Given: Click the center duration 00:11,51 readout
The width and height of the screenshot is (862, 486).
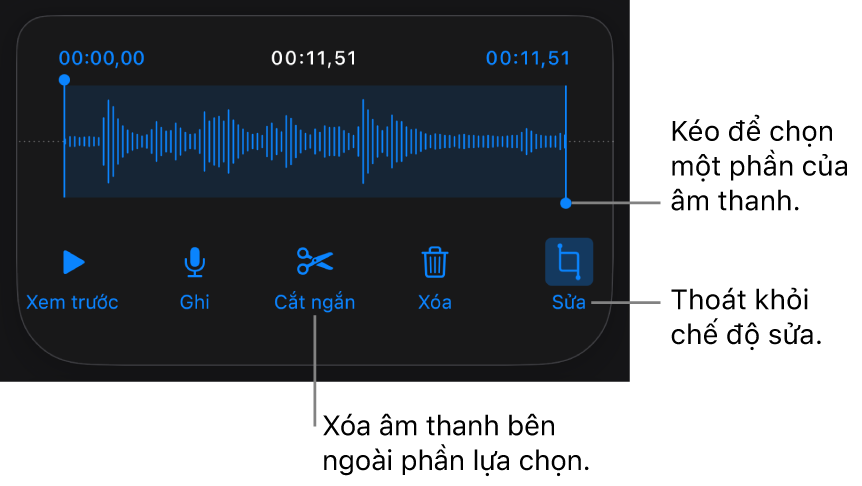Looking at the screenshot, I should click(314, 58).
